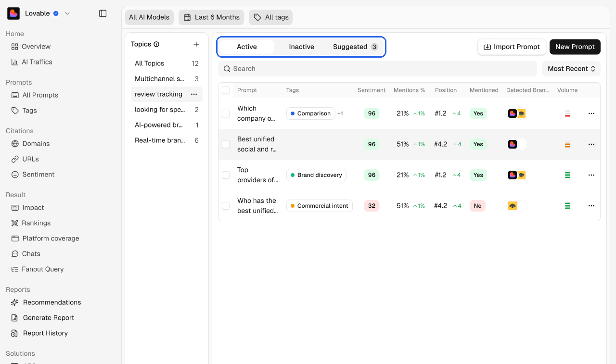Check the 'Top providers of' prompt row
Image resolution: width=616 pixels, height=364 pixels.
pos(226,175)
